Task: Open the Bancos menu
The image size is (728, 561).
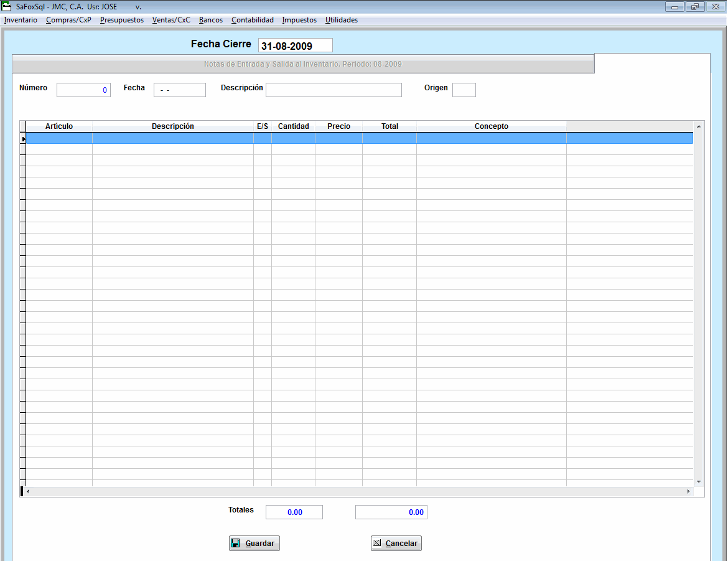Action: [211, 20]
